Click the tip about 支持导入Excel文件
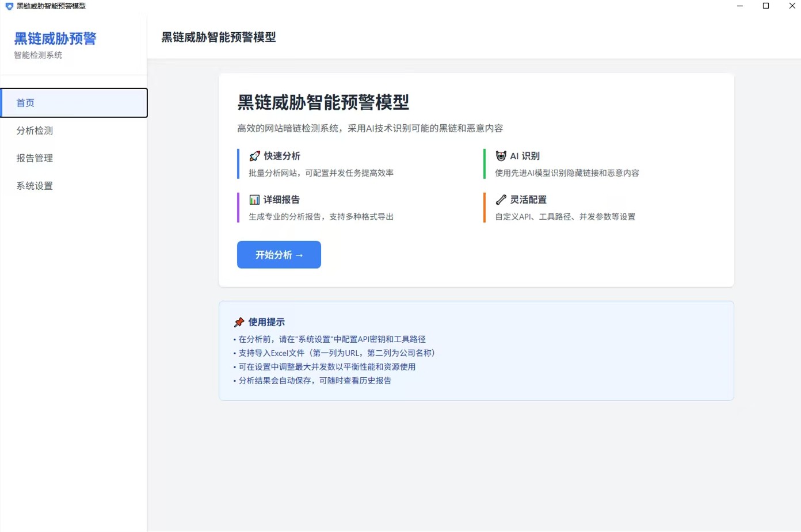The image size is (801, 532). click(334, 353)
